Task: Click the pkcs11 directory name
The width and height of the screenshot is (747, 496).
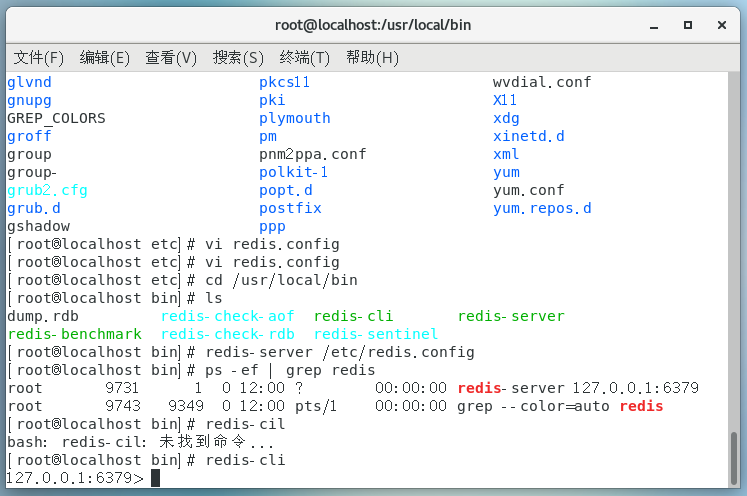Action: click(x=284, y=82)
